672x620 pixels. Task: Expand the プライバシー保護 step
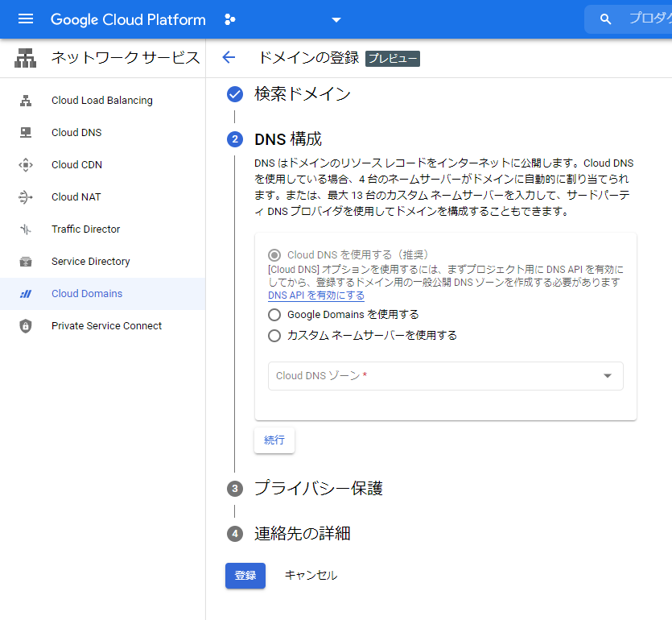pyautogui.click(x=319, y=489)
